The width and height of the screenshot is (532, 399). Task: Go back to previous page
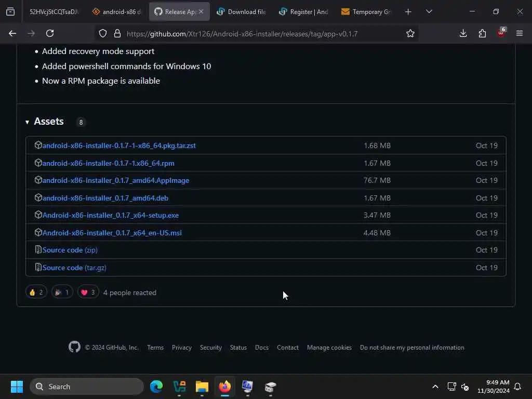12,33
